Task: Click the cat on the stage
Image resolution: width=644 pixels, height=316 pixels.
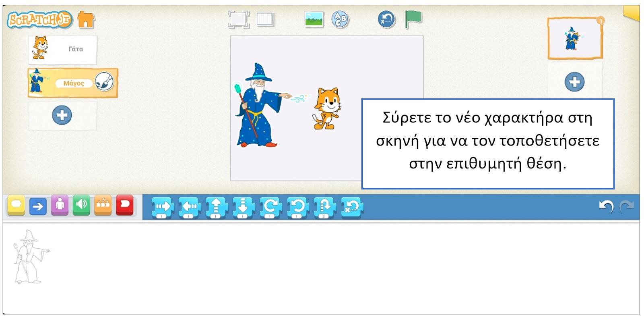Action: (327, 108)
